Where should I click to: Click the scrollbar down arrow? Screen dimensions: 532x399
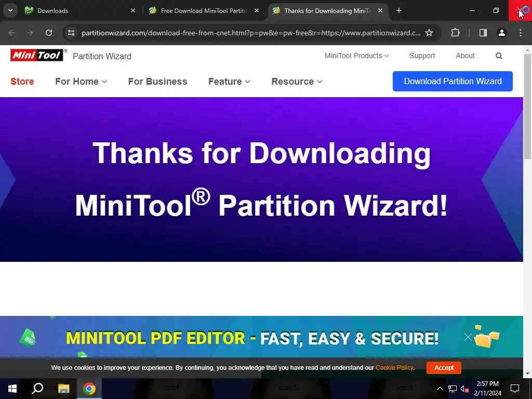coord(527,374)
